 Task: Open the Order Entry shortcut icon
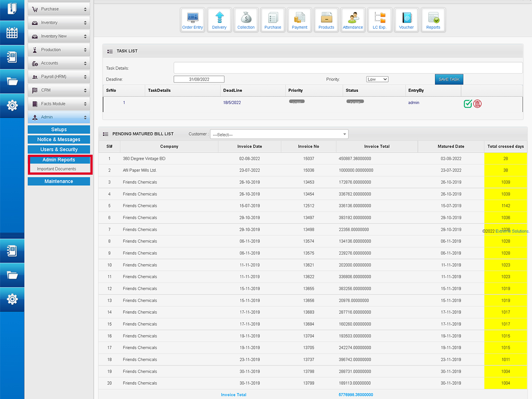192,20
